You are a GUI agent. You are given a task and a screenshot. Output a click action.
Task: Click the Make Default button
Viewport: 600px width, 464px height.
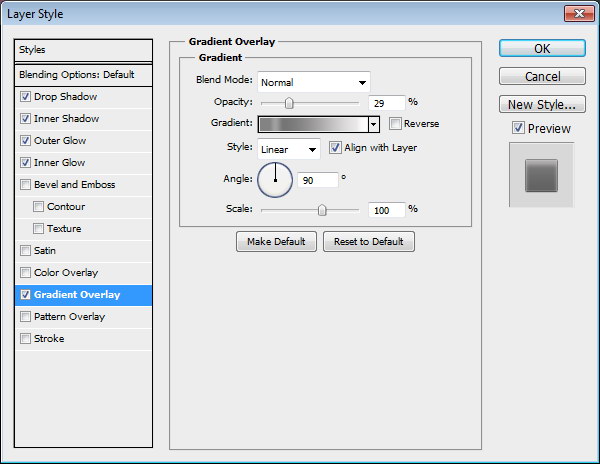click(x=276, y=242)
